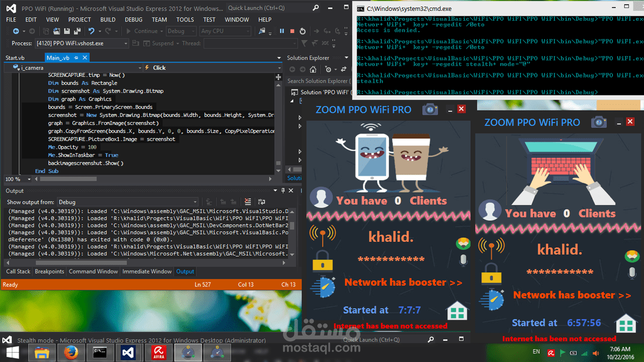644x362 pixels.
Task: Click Avira icon in the Windows taskbar
Action: [x=159, y=352]
